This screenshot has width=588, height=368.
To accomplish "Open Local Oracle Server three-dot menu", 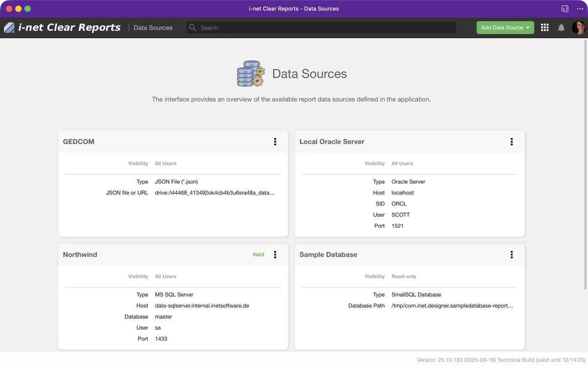I will (512, 142).
